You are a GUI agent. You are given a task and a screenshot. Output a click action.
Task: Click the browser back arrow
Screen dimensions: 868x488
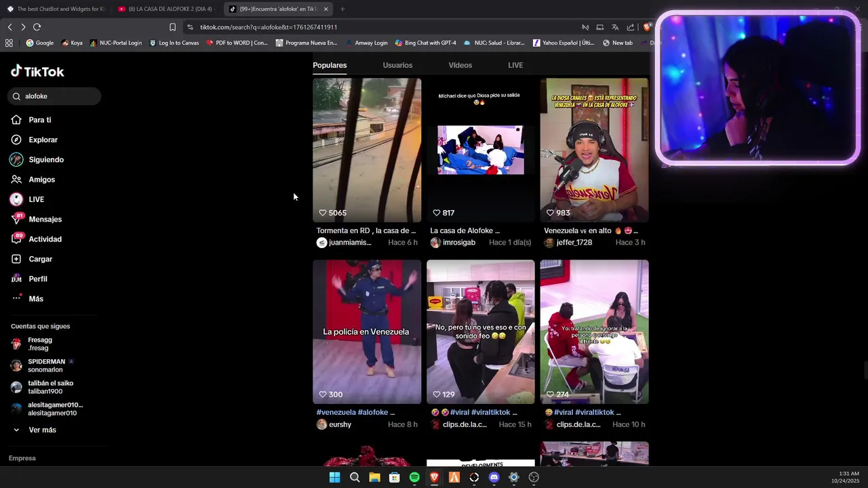coord(9,27)
